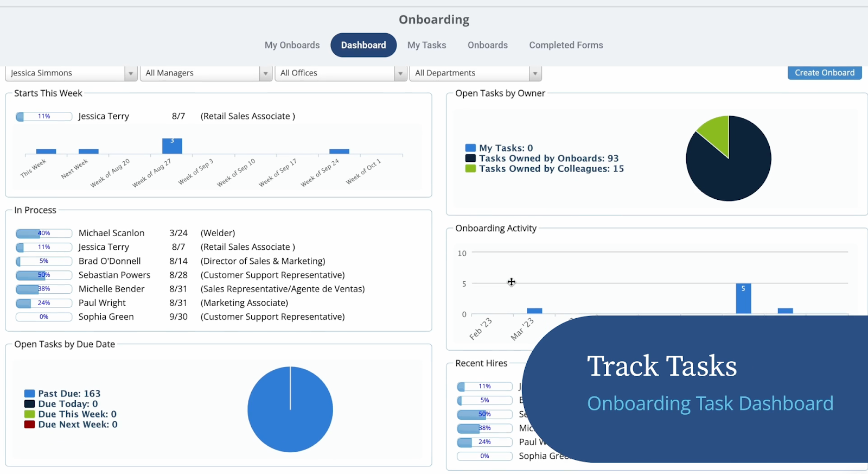
Task: Open Jessica Terry in the In Process list
Action: [x=104, y=247]
